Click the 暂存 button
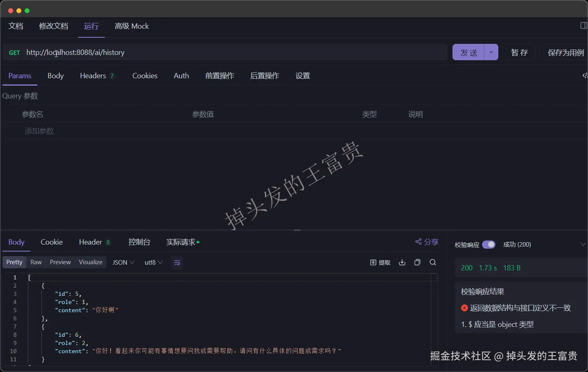 pos(519,52)
